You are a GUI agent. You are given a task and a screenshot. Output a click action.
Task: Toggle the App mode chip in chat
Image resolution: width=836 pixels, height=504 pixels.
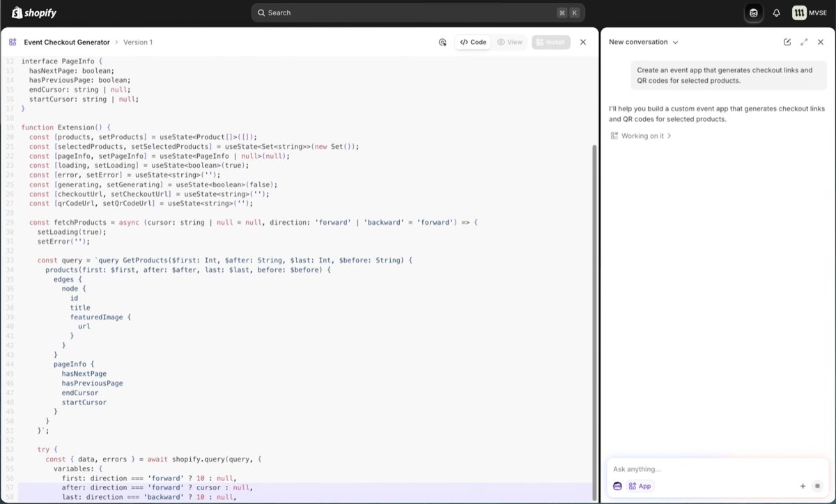click(640, 486)
